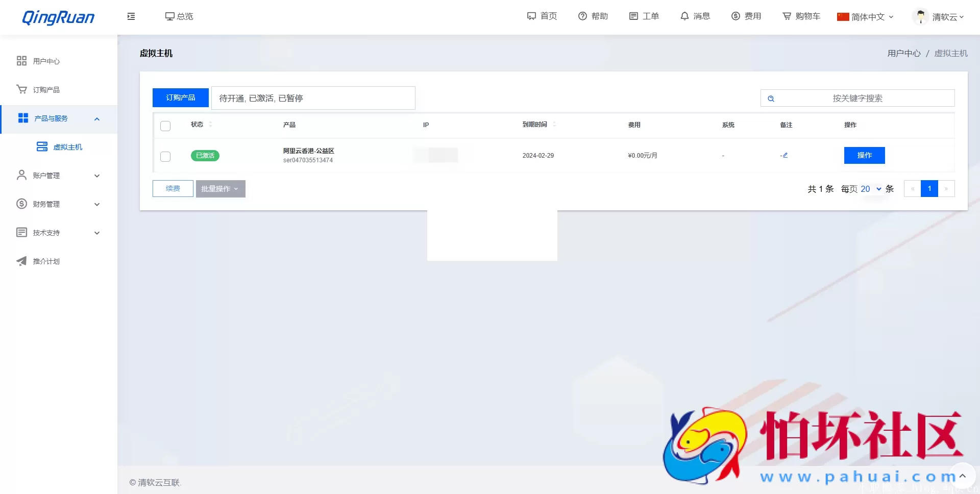View the 工单 work orders

644,16
